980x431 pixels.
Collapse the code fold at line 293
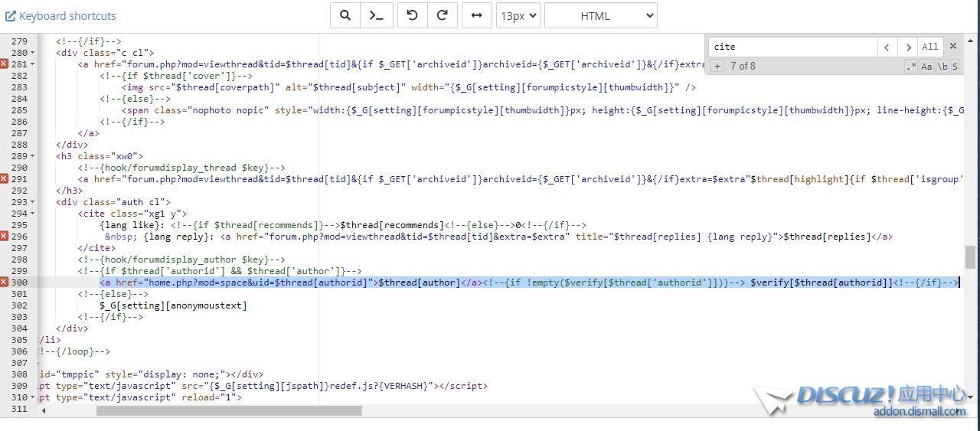[32, 202]
